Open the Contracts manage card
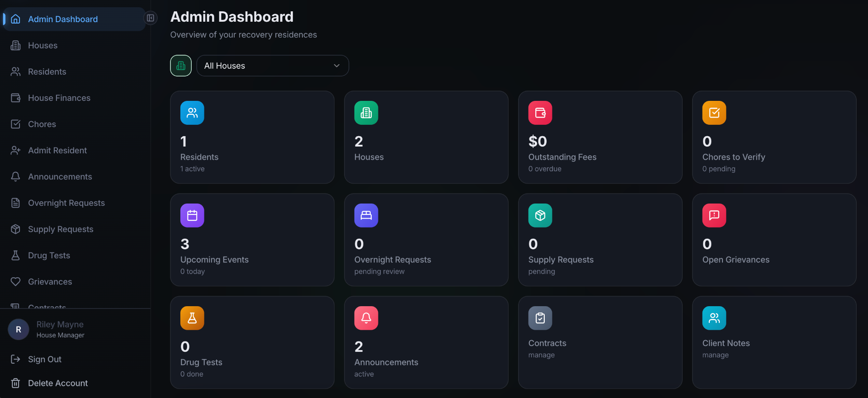Screen dimensions: 868x398 [x=600, y=342]
